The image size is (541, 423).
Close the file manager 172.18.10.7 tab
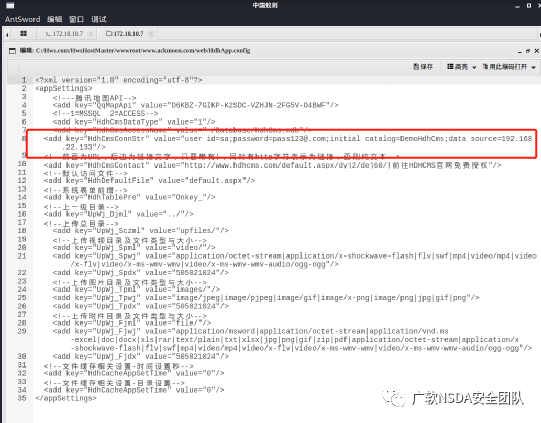151,34
